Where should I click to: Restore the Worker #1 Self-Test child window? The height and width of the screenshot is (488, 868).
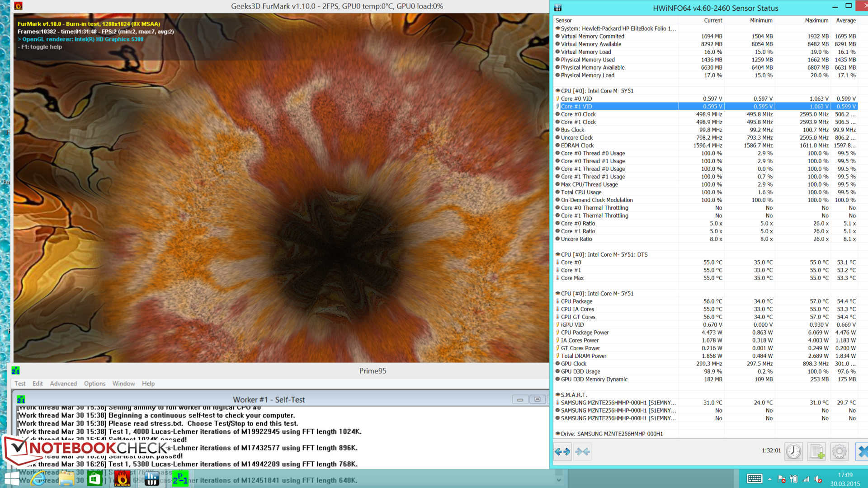(537, 399)
